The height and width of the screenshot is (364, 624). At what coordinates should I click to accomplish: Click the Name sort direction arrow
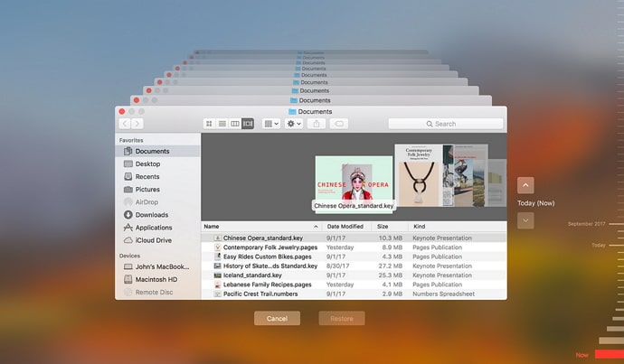tap(316, 227)
